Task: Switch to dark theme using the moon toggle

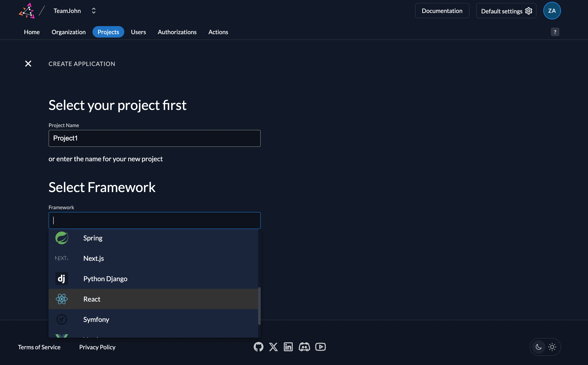Action: coord(539,347)
